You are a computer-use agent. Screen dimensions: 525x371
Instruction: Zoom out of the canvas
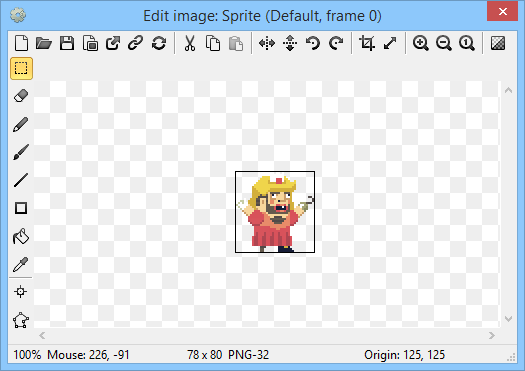[x=444, y=43]
